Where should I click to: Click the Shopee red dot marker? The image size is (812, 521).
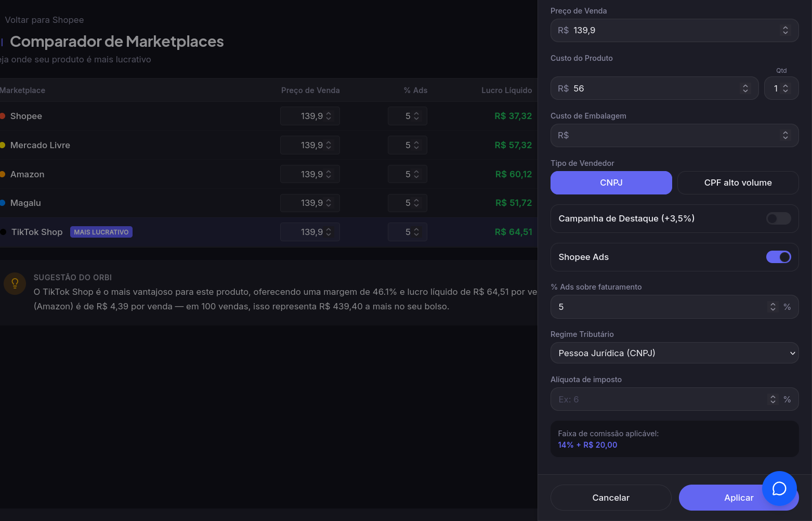(x=3, y=116)
